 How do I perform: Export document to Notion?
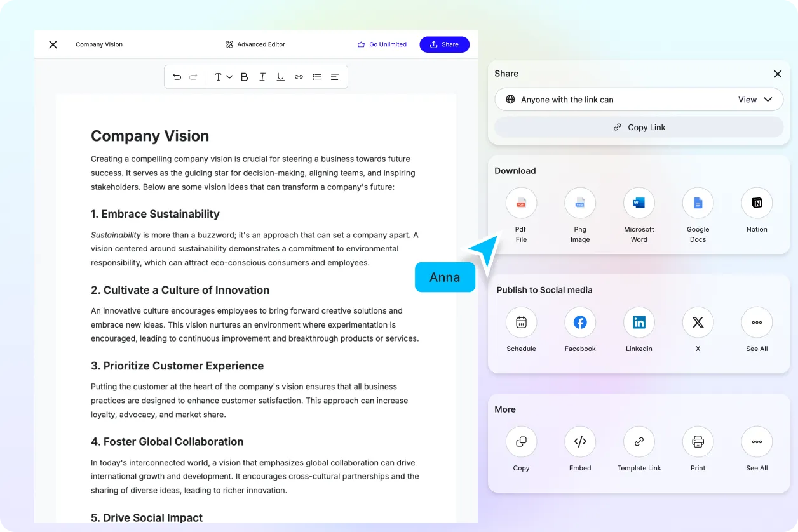click(756, 203)
